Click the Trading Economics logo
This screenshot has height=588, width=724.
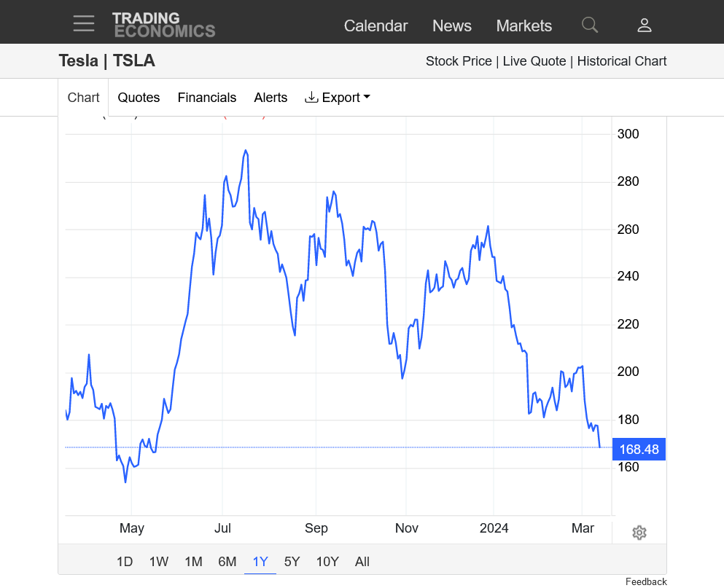point(163,24)
